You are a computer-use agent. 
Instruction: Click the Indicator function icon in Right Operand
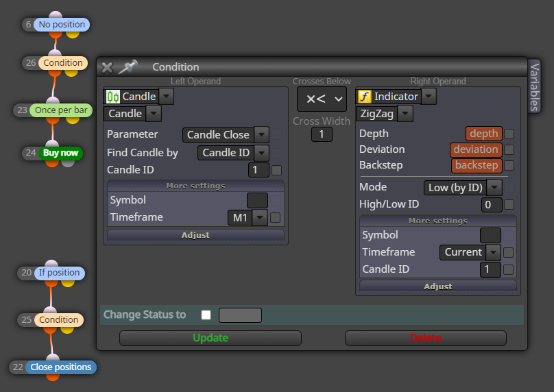(365, 97)
